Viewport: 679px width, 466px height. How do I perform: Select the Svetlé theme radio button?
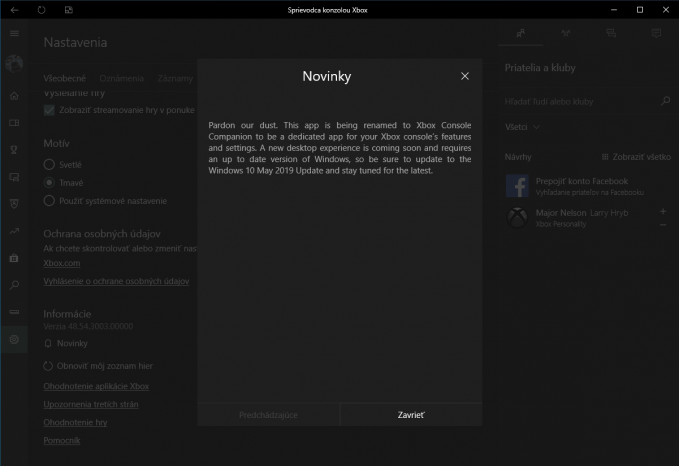49,165
